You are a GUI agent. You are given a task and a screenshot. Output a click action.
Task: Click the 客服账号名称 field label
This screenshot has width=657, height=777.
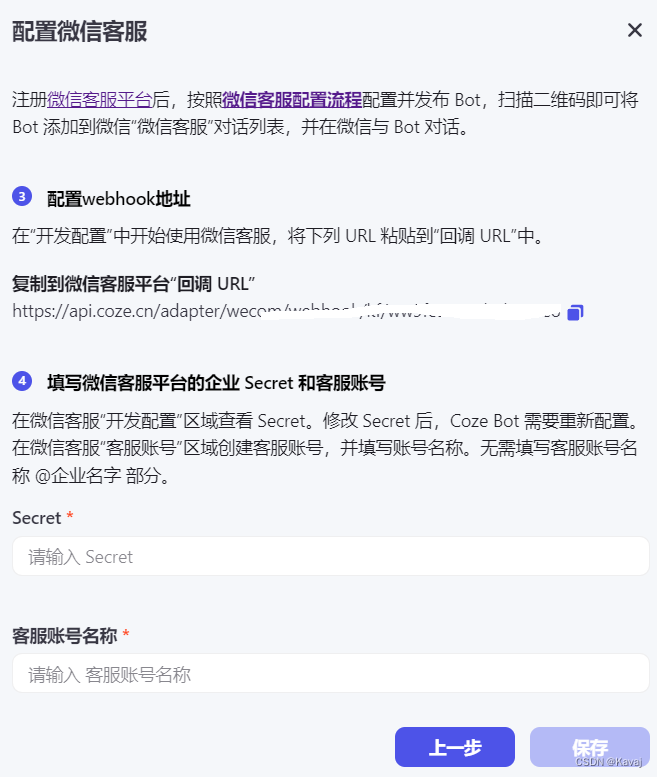click(x=65, y=635)
